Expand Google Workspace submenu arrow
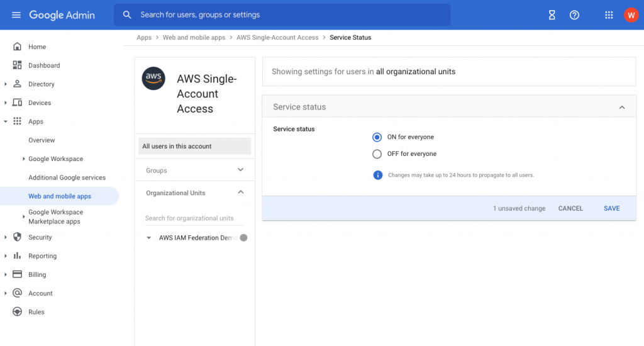Screen dimensions: 644x346 pos(23,159)
